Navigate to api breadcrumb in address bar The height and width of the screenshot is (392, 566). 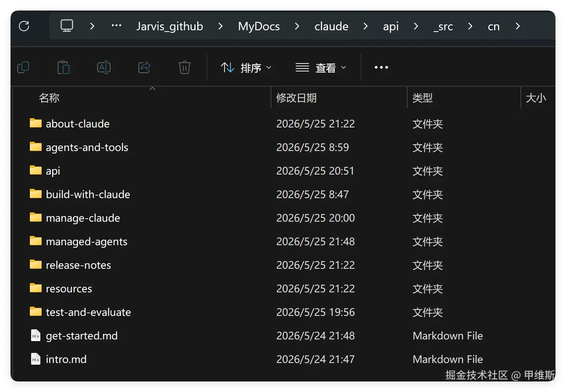tap(391, 26)
